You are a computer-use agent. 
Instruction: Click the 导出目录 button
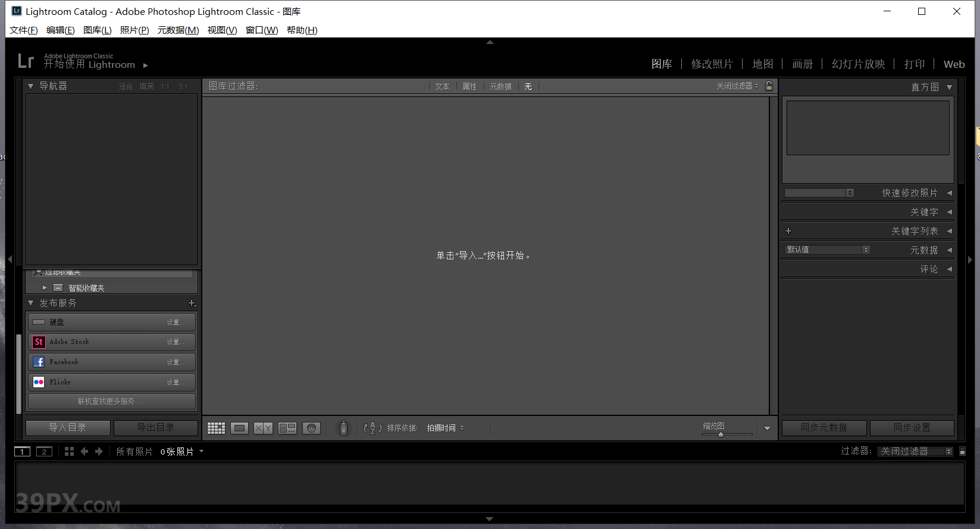click(x=156, y=428)
